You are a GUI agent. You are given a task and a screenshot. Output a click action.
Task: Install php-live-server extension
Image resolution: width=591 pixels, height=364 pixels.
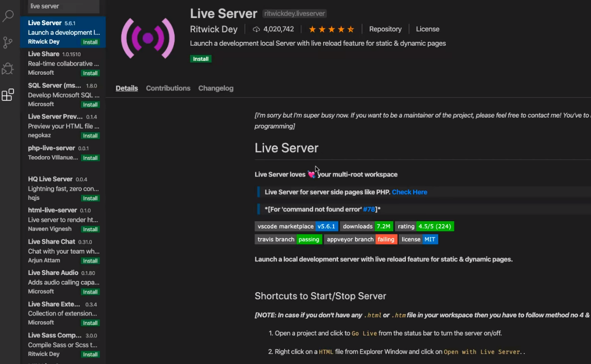[90, 158]
